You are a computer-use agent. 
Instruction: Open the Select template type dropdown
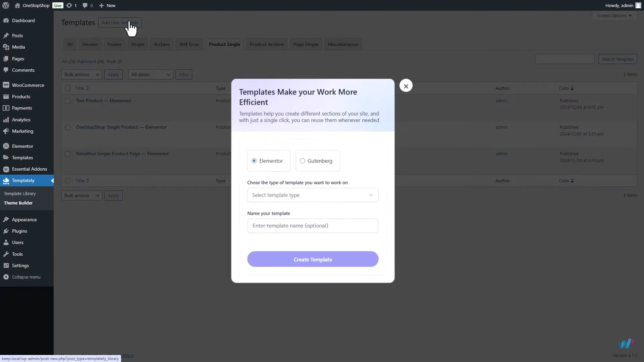(x=312, y=195)
